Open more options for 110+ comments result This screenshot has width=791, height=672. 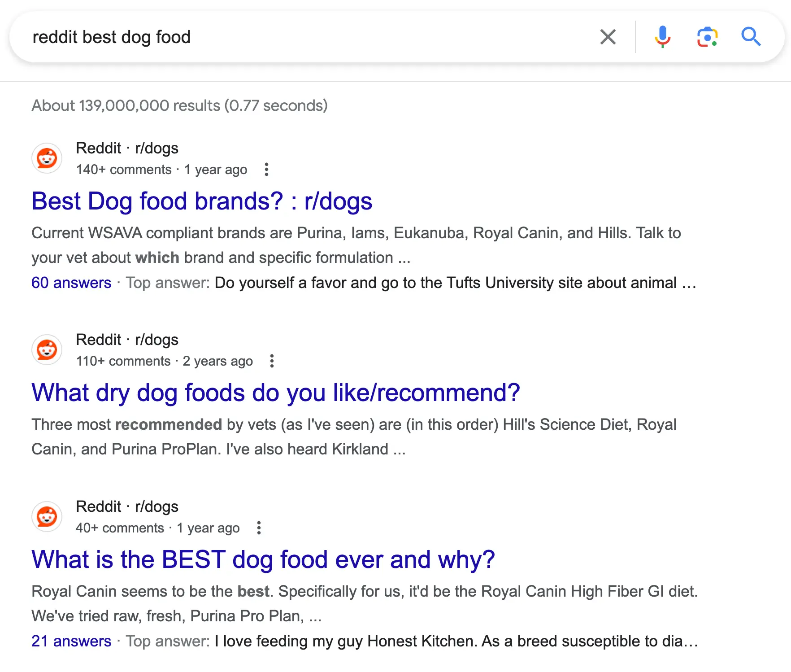[272, 361]
